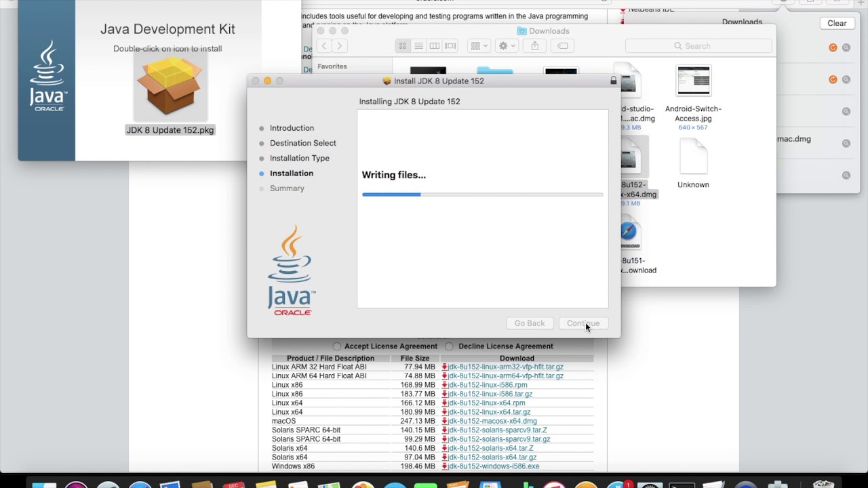Click the Share button in Finder toolbar
This screenshot has height=488, width=868.
(x=534, y=45)
